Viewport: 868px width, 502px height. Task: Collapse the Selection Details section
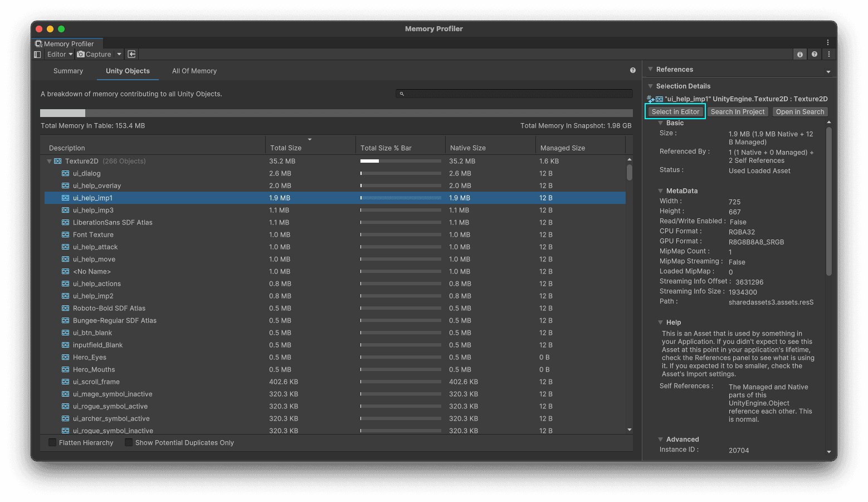pyautogui.click(x=650, y=86)
